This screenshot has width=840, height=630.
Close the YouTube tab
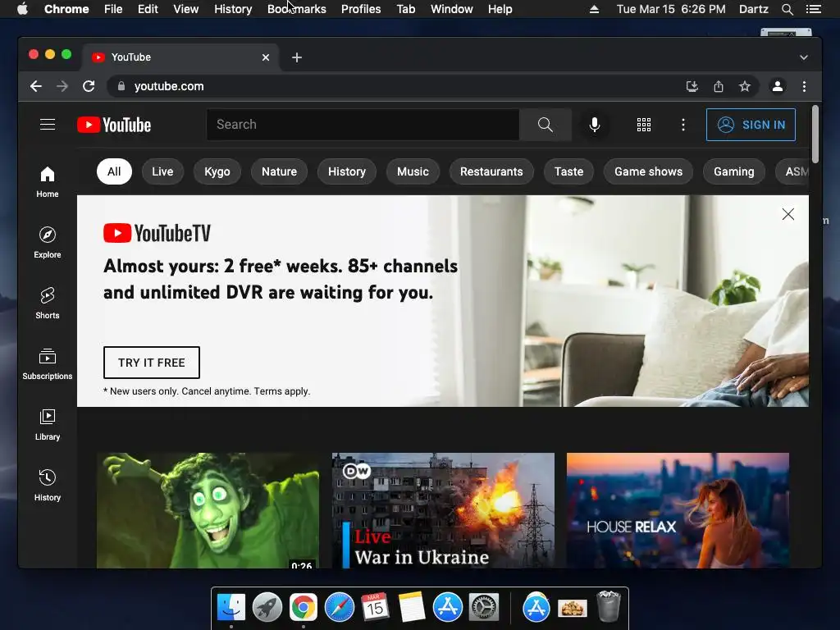click(266, 57)
